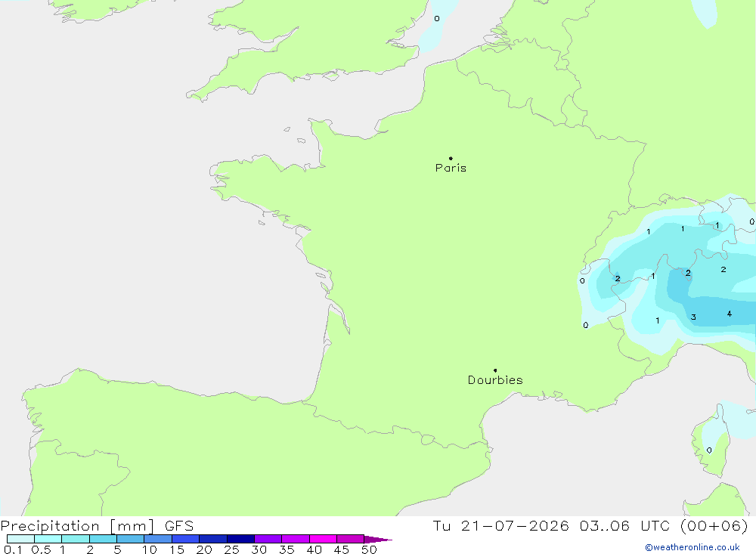756x554 pixels.
Task: Pick the 2–5 mm legend color swatch
Action: (x=103, y=539)
